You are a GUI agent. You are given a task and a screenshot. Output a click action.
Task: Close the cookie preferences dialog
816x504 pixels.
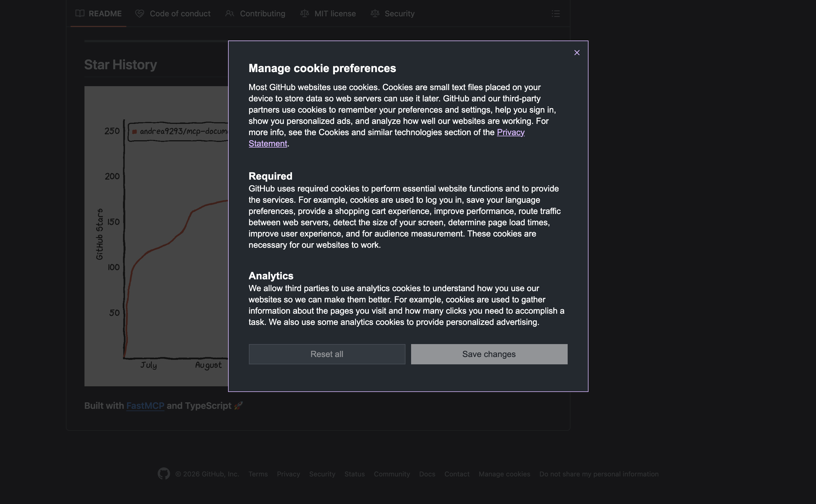[577, 53]
